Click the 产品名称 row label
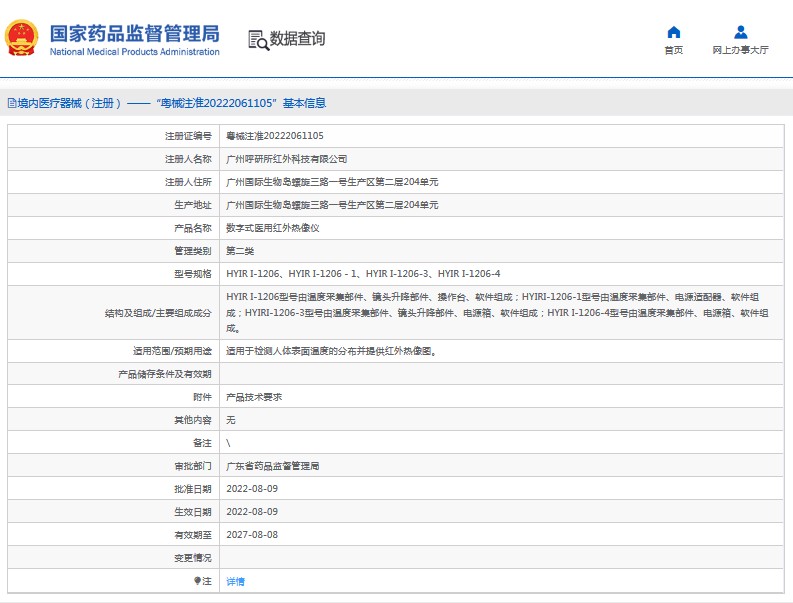This screenshot has width=793, height=603. tap(193, 228)
